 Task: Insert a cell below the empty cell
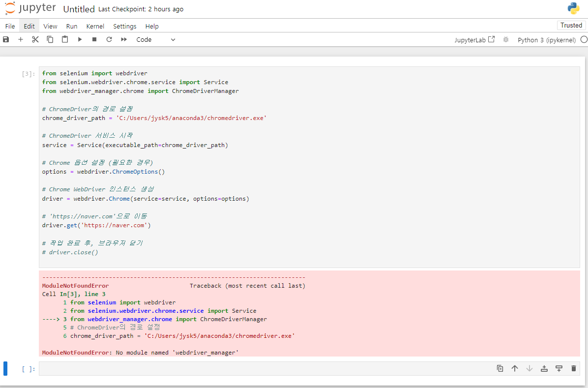click(x=559, y=368)
